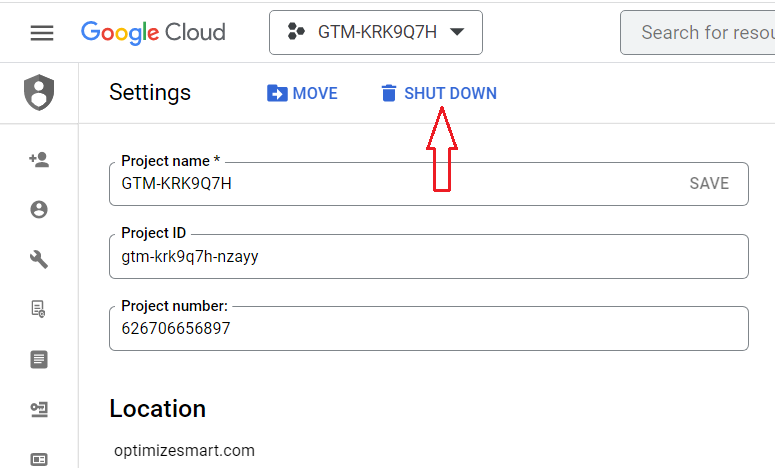This screenshot has height=468, width=775.
Task: Open the service accounts sidebar icon
Action: point(39,410)
